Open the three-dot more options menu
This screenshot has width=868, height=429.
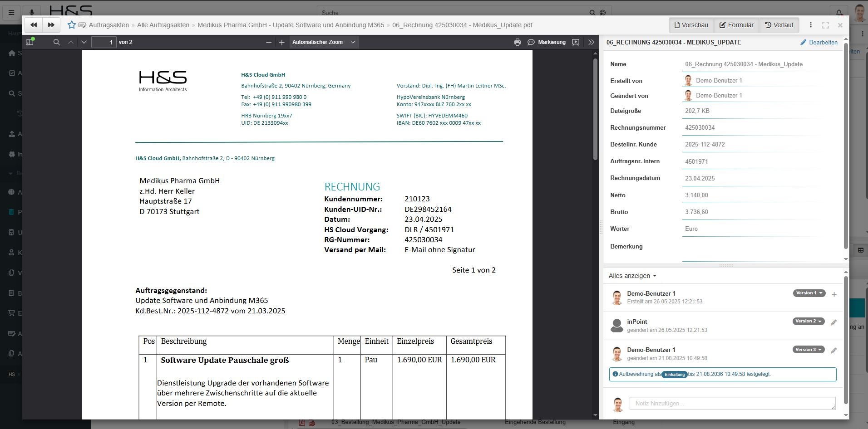coord(811,25)
